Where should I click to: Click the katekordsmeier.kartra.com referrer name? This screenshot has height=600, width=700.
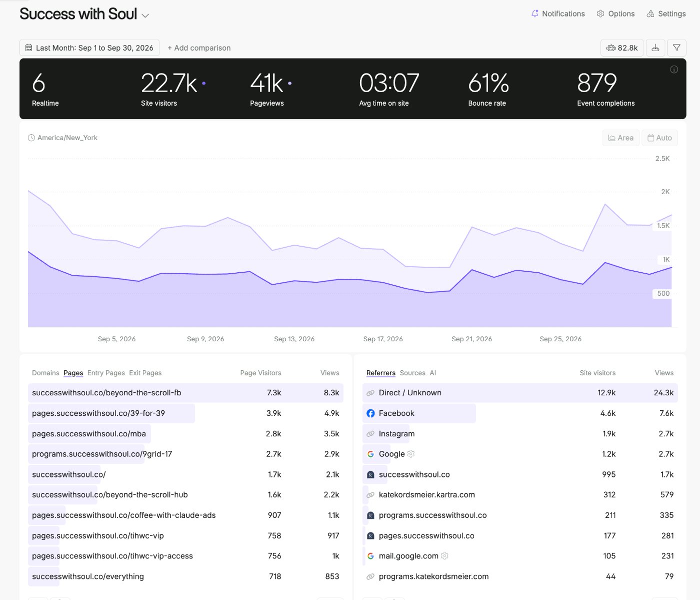point(427,495)
